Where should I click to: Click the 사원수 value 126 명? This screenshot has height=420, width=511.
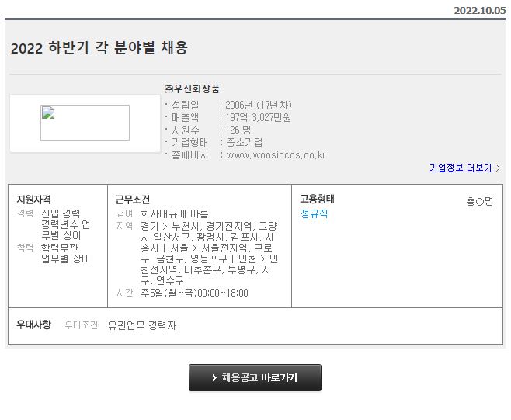click(238, 130)
